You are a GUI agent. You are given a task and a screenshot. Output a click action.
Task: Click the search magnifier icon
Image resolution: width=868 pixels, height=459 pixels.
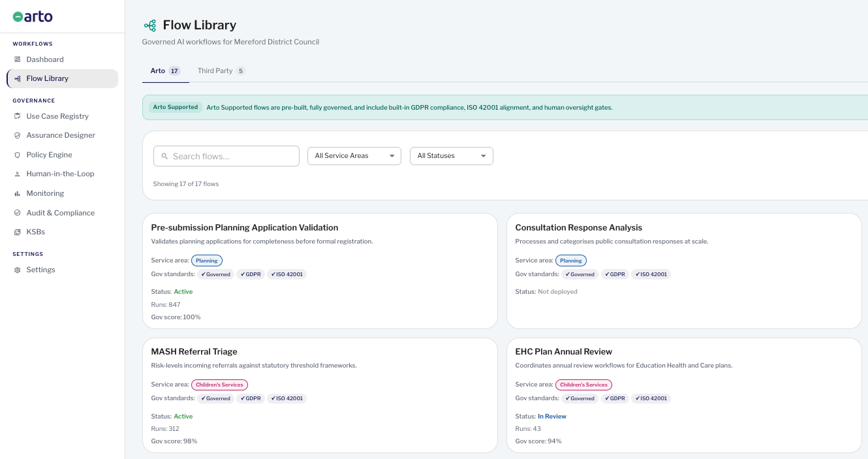pos(164,157)
